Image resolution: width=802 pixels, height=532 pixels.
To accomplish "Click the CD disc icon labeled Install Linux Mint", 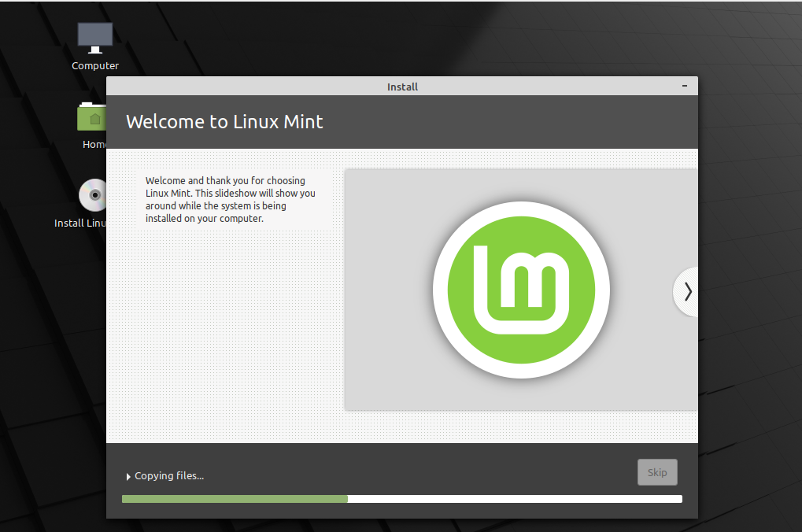I will [92, 194].
